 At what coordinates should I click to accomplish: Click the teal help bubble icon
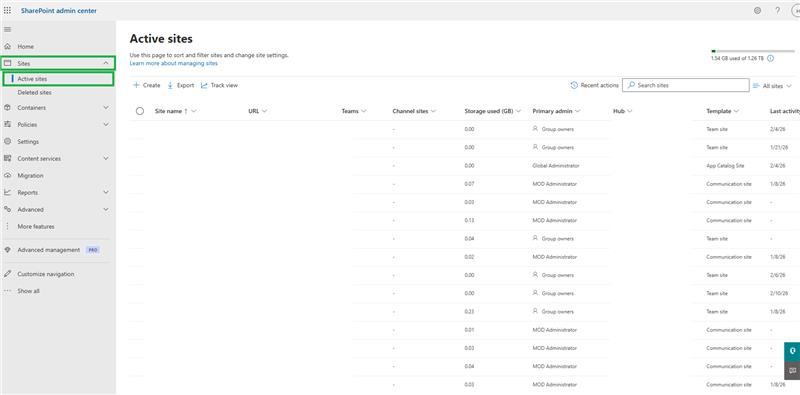click(792, 352)
